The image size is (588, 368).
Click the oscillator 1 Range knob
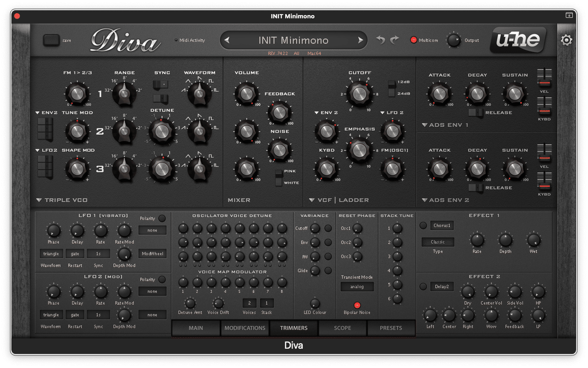[x=124, y=93]
